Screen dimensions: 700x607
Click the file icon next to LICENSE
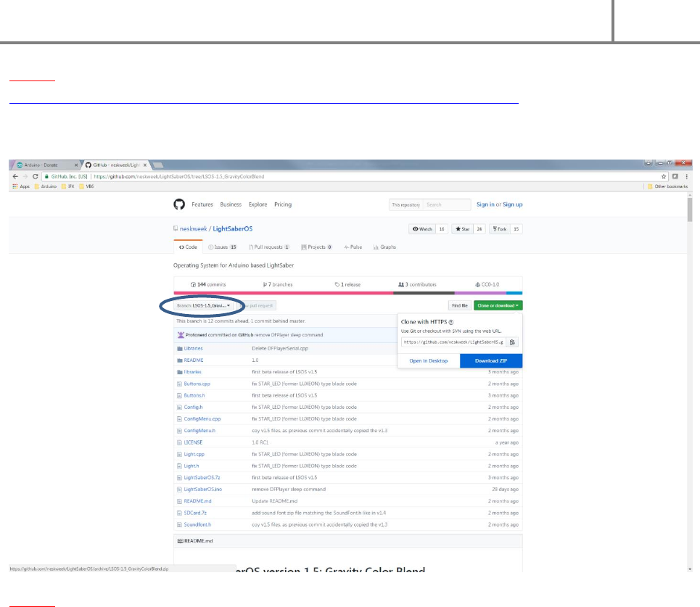pyautogui.click(x=179, y=443)
